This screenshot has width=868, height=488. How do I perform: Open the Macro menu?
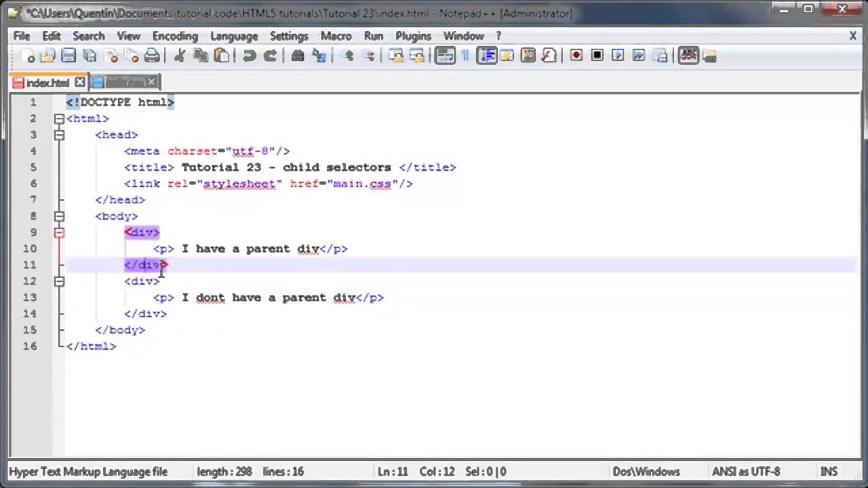pos(336,36)
